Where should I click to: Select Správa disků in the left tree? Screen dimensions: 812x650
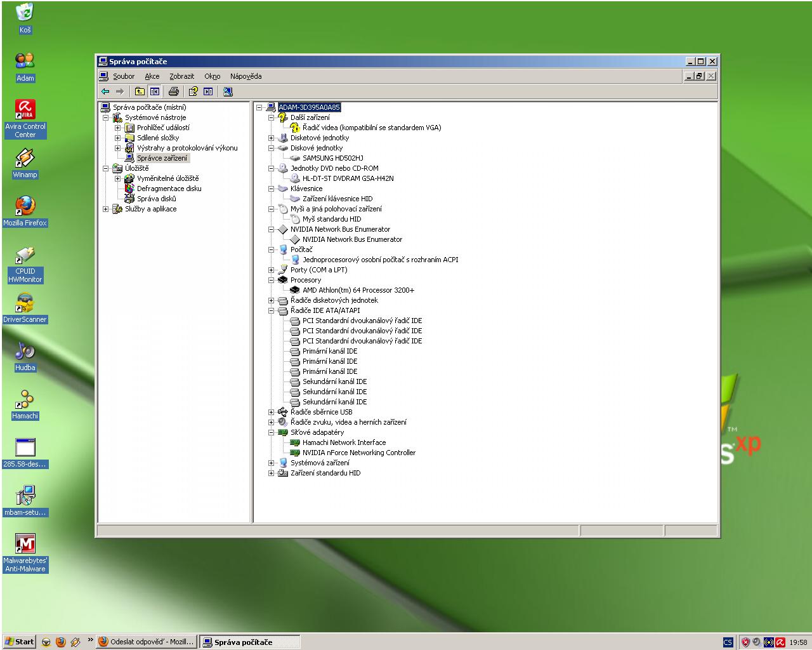pos(156,199)
